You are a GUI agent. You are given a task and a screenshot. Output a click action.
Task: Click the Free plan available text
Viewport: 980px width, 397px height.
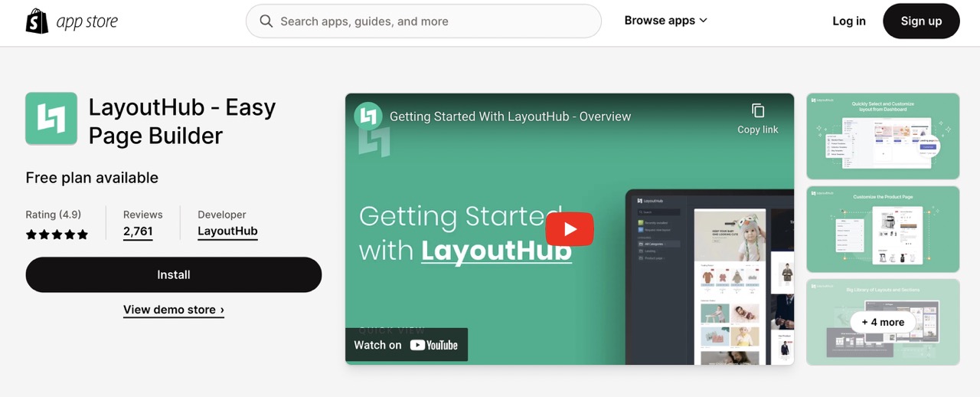click(x=92, y=178)
